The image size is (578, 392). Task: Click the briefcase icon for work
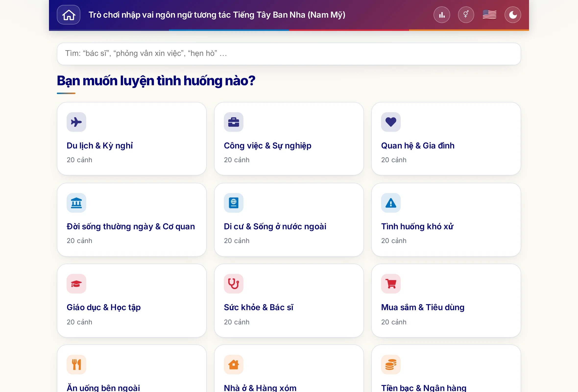pos(234,122)
